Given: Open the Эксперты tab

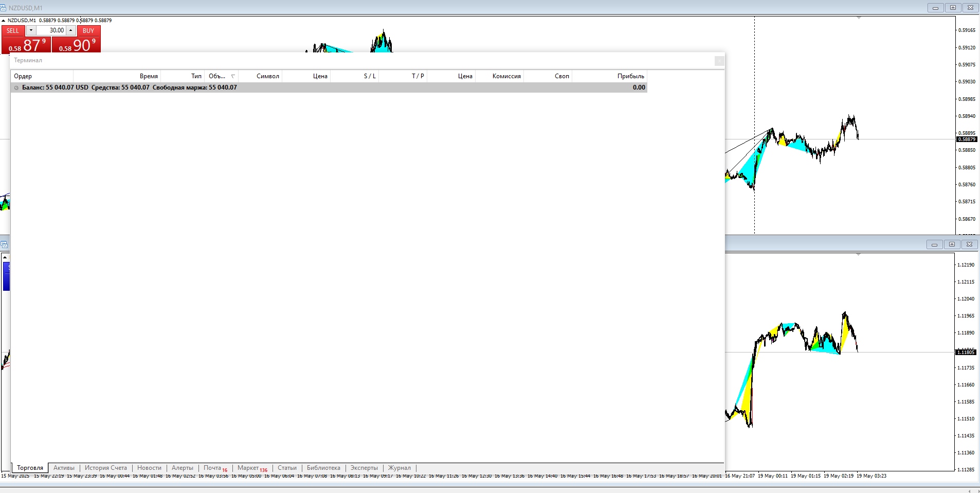Looking at the screenshot, I should 364,468.
